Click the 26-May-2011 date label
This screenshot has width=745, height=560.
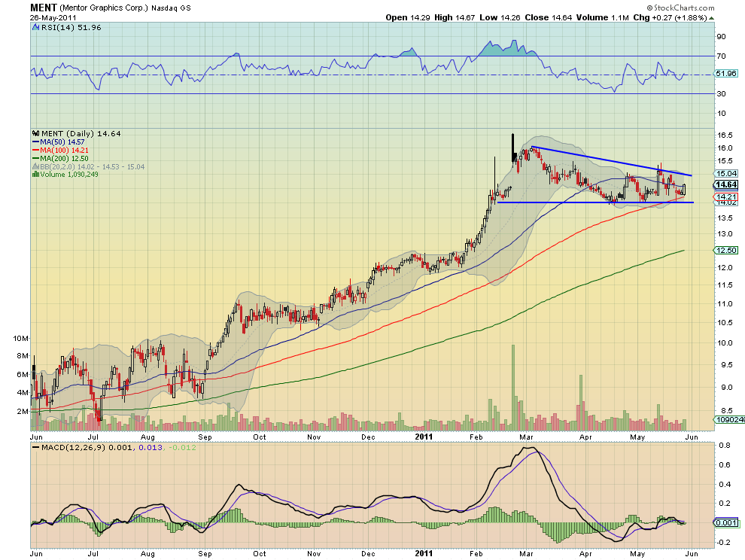pyautogui.click(x=53, y=17)
